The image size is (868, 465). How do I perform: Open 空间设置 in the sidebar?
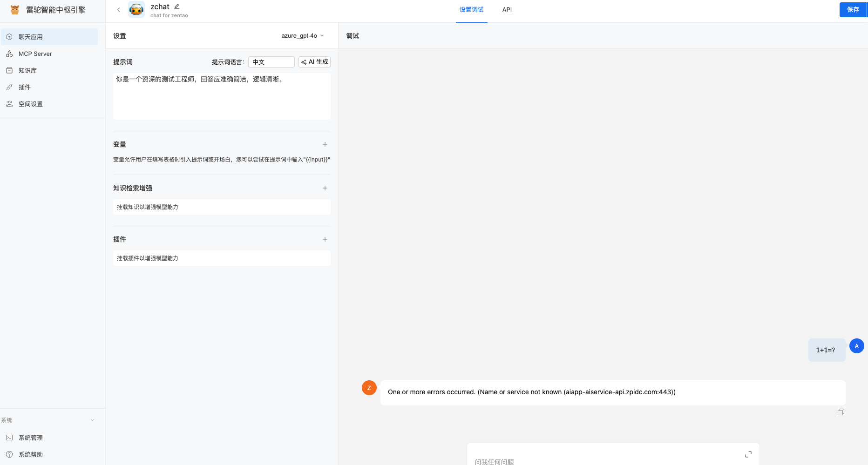(x=49, y=104)
